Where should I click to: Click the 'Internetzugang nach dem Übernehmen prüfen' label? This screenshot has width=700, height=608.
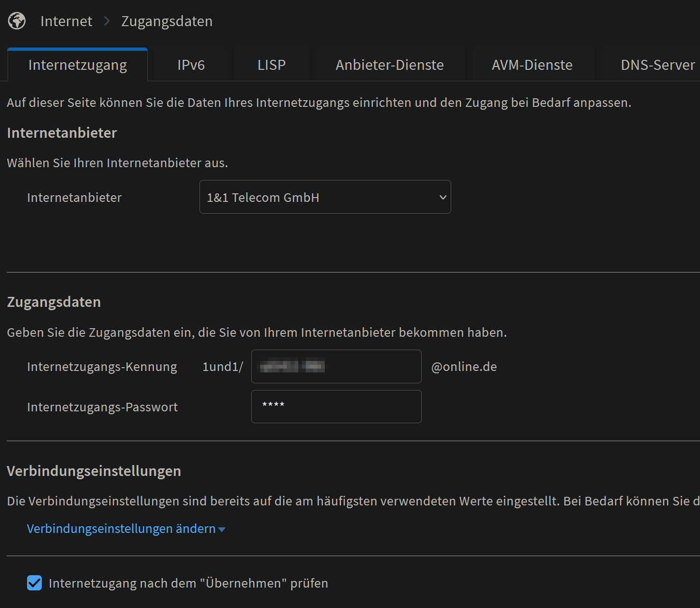tap(188, 583)
